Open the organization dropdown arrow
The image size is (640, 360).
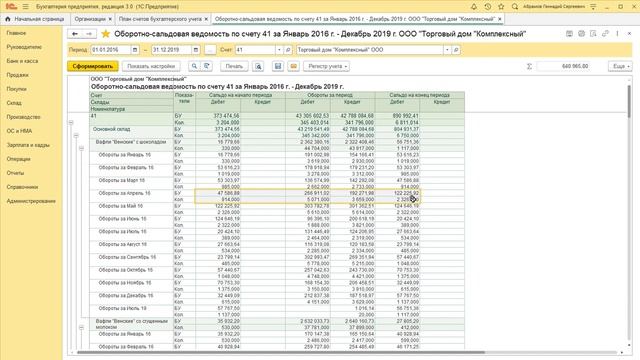447,50
